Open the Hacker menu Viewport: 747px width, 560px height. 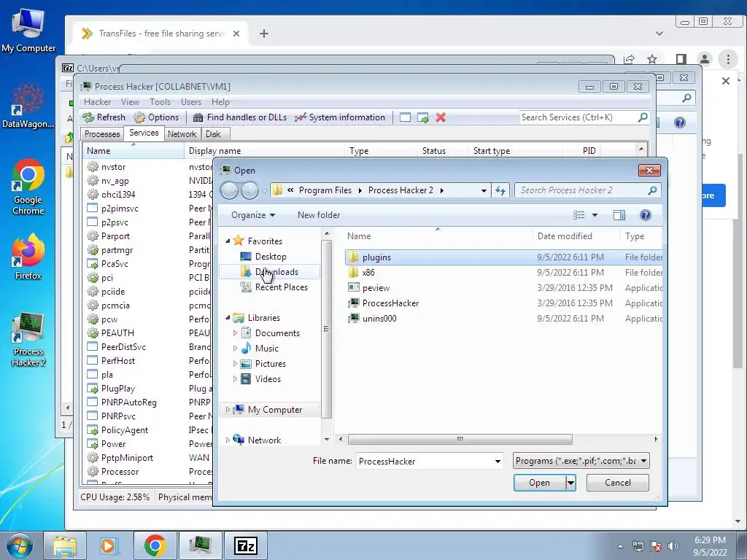(x=97, y=102)
